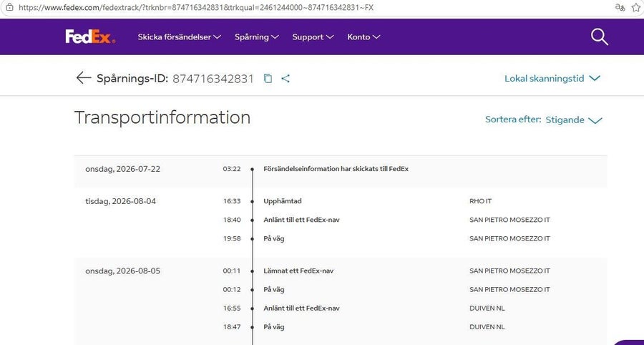This screenshot has height=345, width=644.
Task: Open the Support menu
Action: [x=313, y=37]
